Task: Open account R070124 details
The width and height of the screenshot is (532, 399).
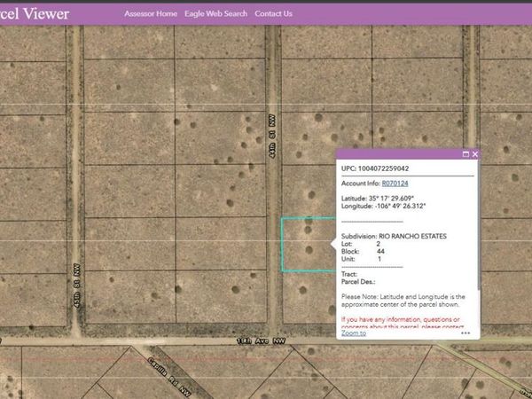Action: (x=395, y=184)
